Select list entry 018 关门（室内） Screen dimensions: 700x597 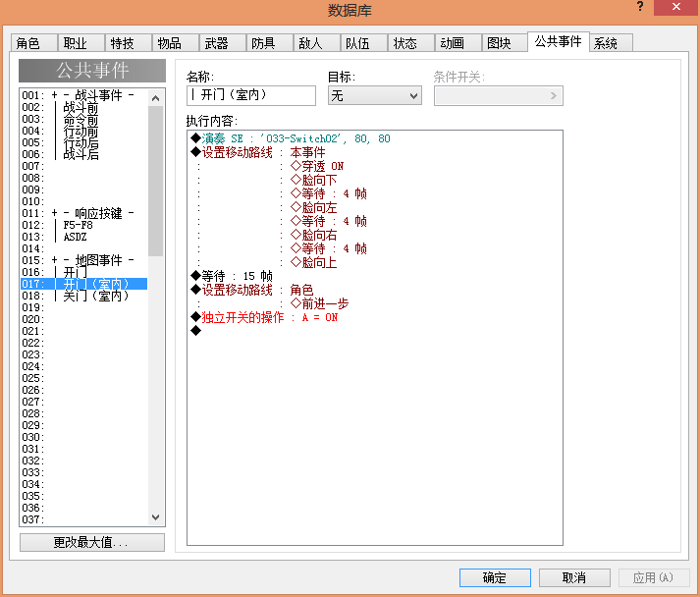(83, 296)
